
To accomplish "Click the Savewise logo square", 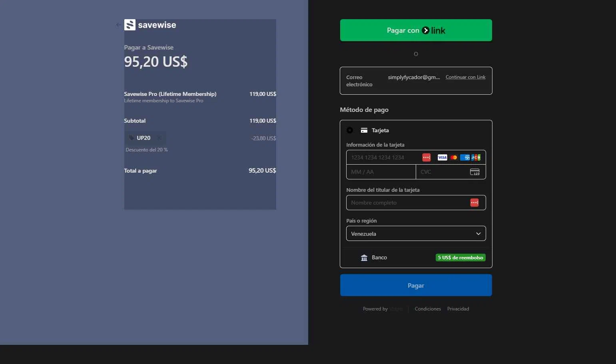I will 130,25.
